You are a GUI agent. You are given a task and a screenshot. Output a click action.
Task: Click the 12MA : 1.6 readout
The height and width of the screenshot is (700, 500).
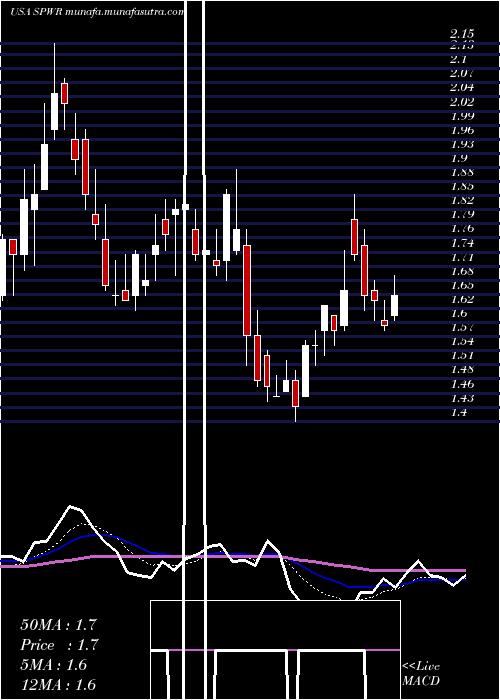point(58,685)
